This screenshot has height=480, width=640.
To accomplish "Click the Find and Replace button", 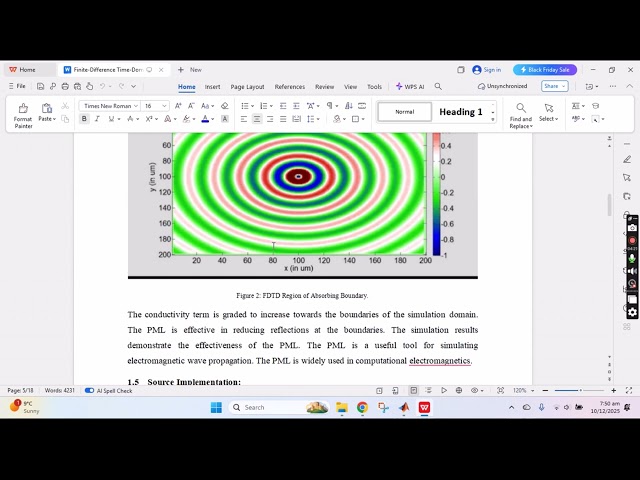I will (521, 116).
